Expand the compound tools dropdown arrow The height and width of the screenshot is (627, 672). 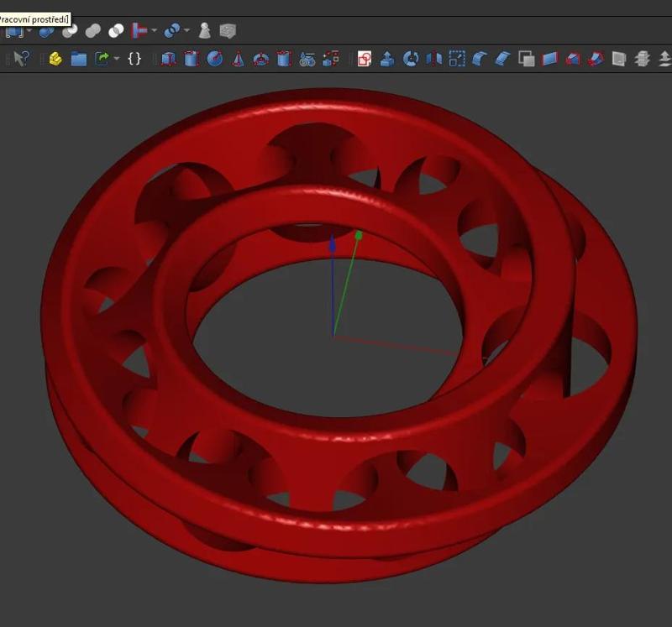[x=29, y=31]
